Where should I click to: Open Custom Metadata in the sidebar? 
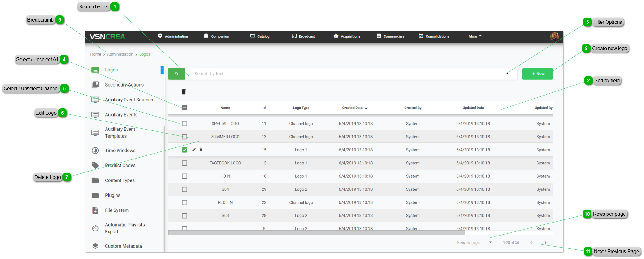[123, 246]
